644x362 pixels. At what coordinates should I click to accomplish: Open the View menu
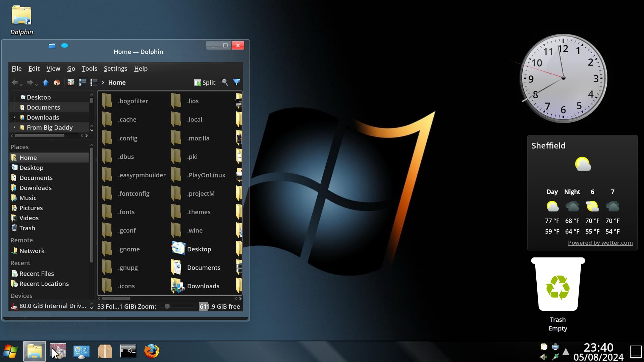[53, 69]
